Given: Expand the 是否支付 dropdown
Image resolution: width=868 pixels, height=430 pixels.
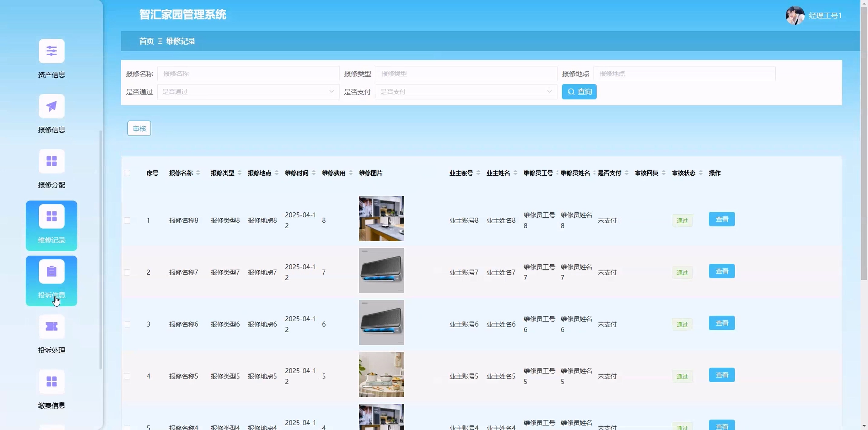Looking at the screenshot, I should point(466,92).
